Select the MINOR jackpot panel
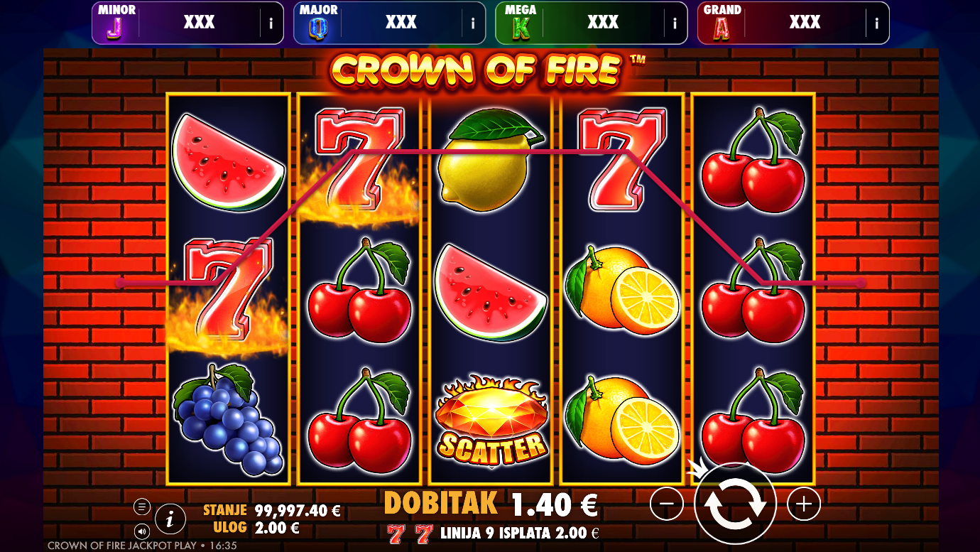The width and height of the screenshot is (980, 552). [187, 23]
